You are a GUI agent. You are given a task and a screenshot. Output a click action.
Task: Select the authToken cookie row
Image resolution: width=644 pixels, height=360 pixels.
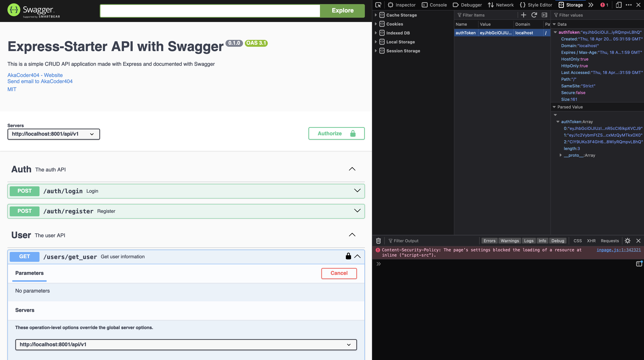pos(502,33)
